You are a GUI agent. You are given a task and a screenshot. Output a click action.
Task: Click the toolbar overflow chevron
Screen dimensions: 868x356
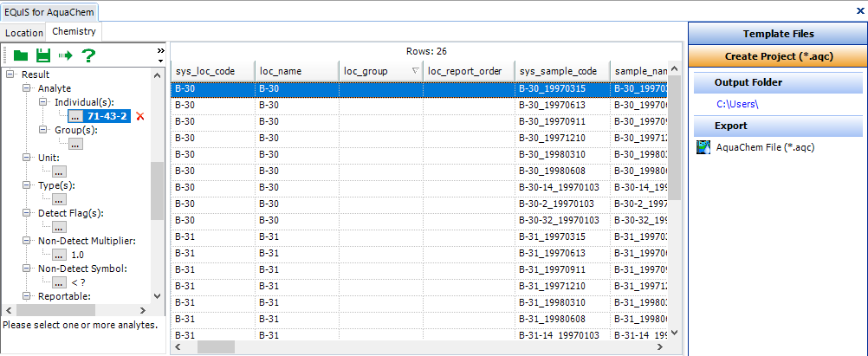click(x=159, y=54)
